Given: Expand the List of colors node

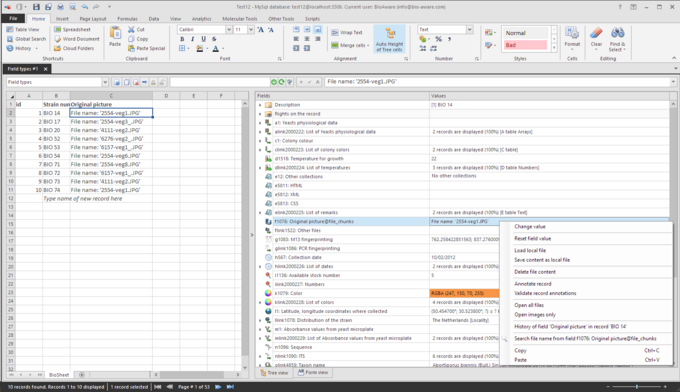Looking at the screenshot, I should tap(260, 302).
